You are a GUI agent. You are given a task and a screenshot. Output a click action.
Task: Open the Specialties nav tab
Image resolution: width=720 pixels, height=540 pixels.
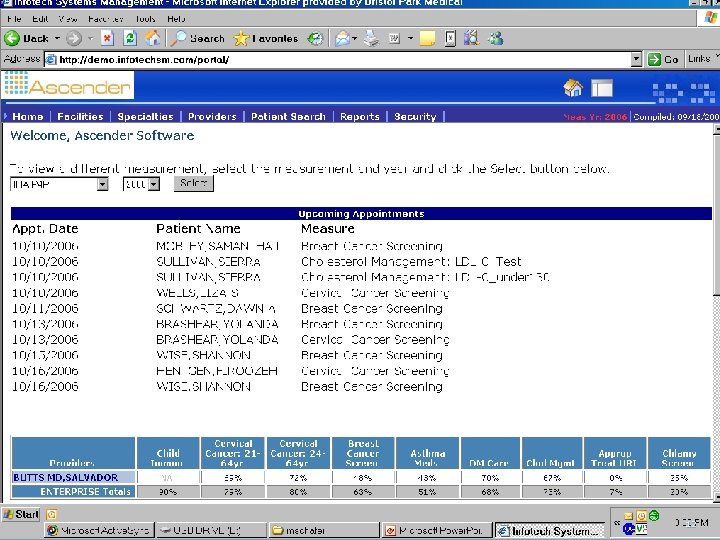pos(145,117)
